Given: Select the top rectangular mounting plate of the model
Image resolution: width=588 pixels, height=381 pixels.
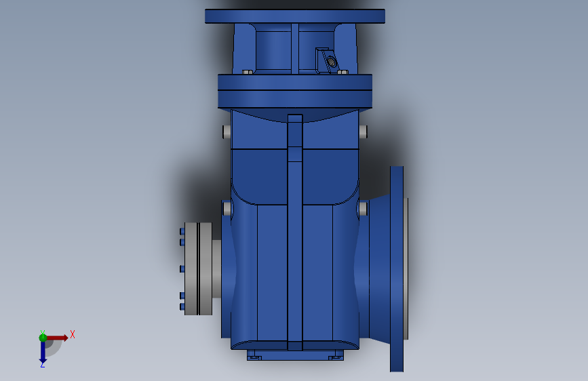Looking at the screenshot, I should click(295, 16).
